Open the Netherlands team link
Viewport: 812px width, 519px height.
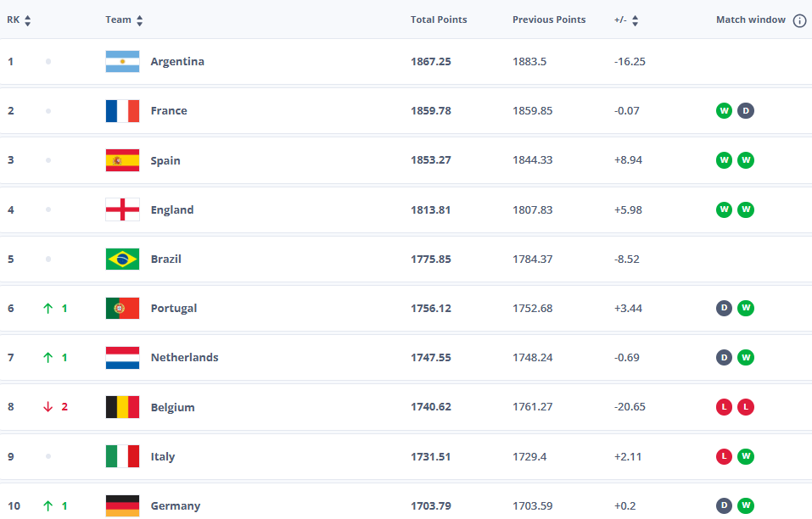pos(184,358)
